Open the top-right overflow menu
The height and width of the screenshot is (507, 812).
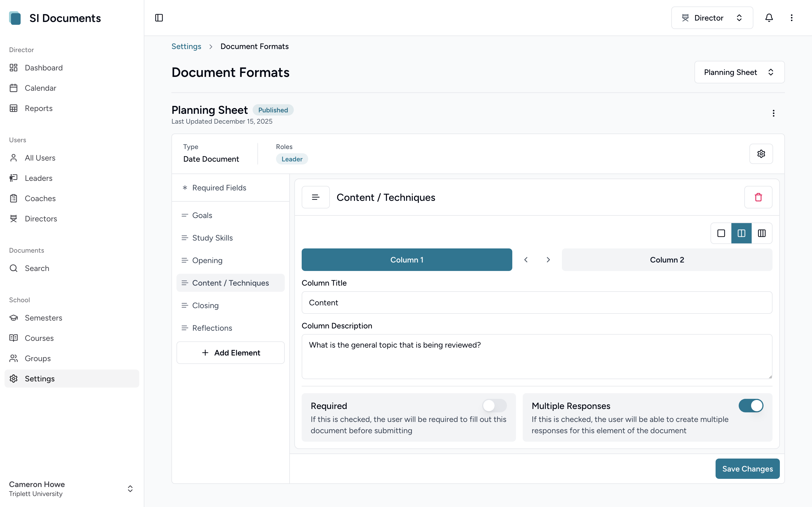[791, 18]
